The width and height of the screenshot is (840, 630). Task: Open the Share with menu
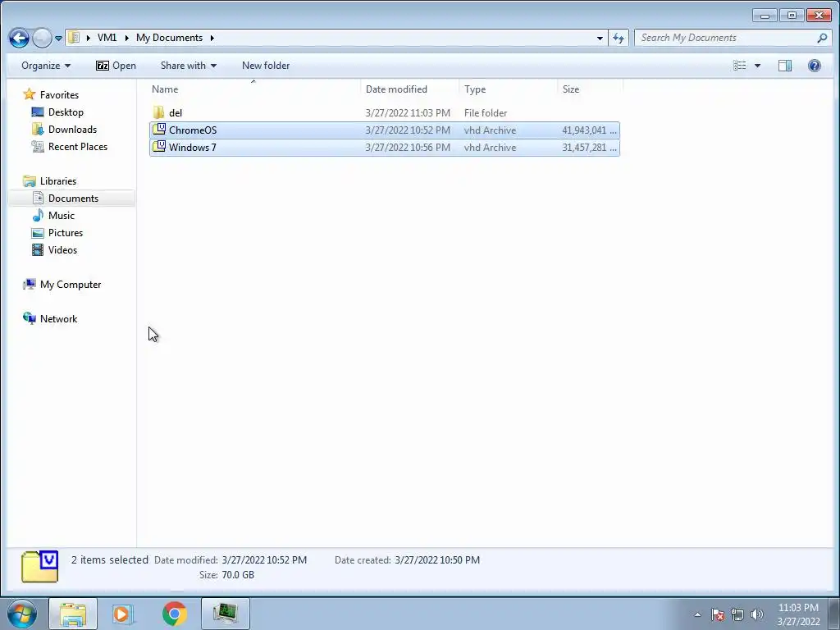[x=189, y=66]
